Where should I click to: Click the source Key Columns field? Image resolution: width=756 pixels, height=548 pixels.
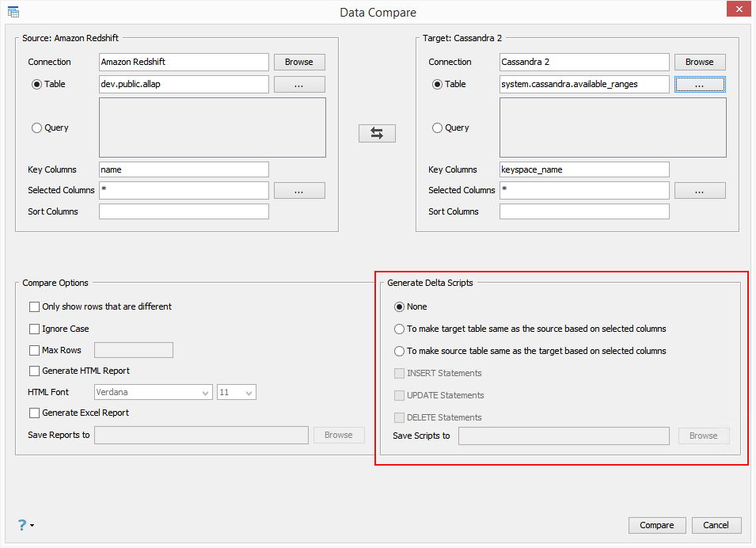[184, 169]
